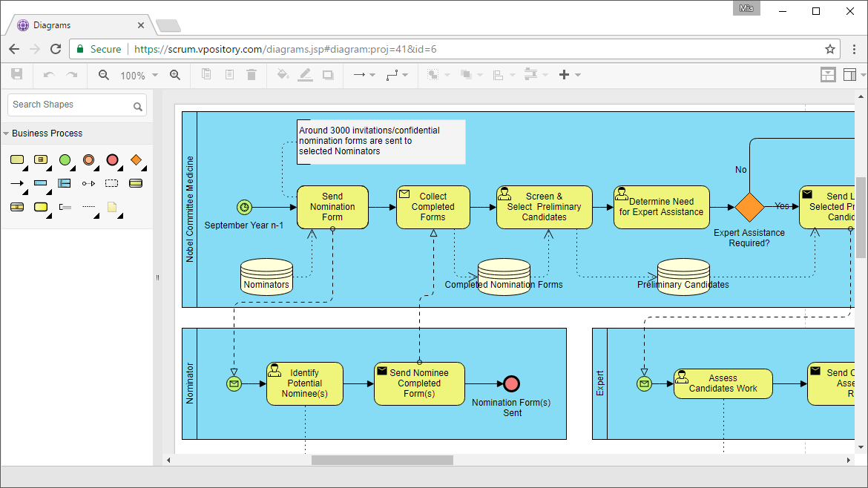Viewport: 868px width, 488px height.
Task: Close the Diagrams browser tab
Action: click(141, 25)
